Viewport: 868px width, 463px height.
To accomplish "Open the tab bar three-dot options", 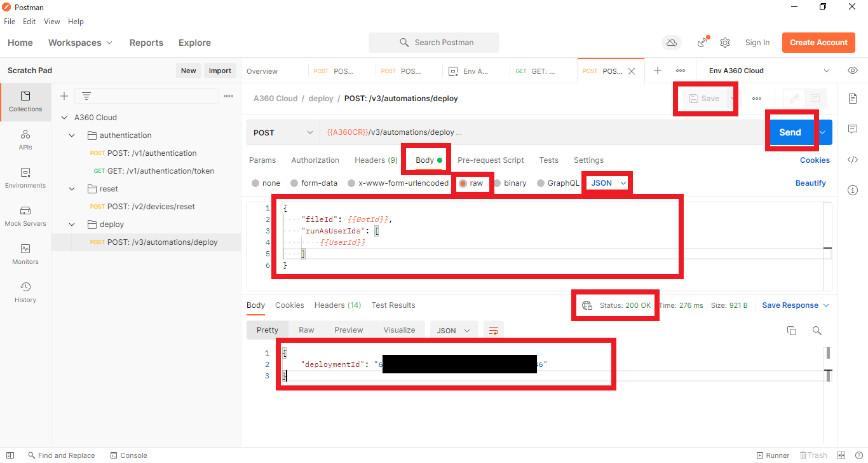I will click(681, 71).
